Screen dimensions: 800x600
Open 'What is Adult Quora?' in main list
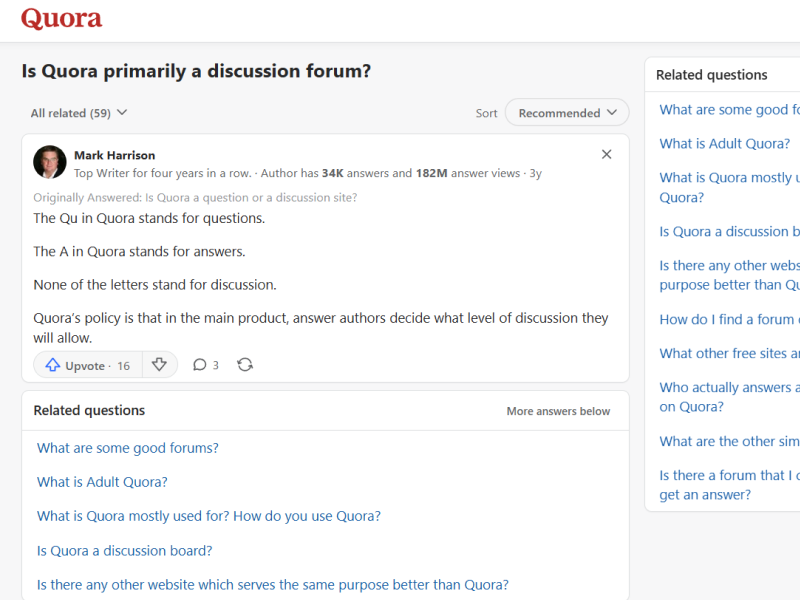pyautogui.click(x=102, y=482)
